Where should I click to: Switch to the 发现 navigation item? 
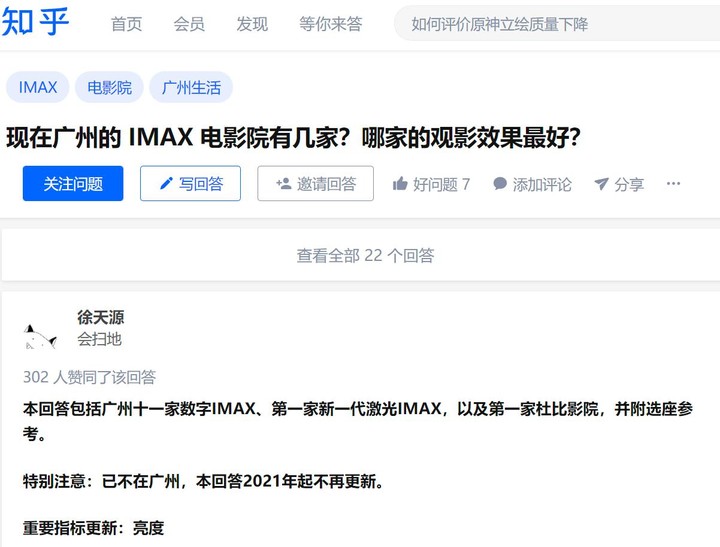[x=252, y=24]
